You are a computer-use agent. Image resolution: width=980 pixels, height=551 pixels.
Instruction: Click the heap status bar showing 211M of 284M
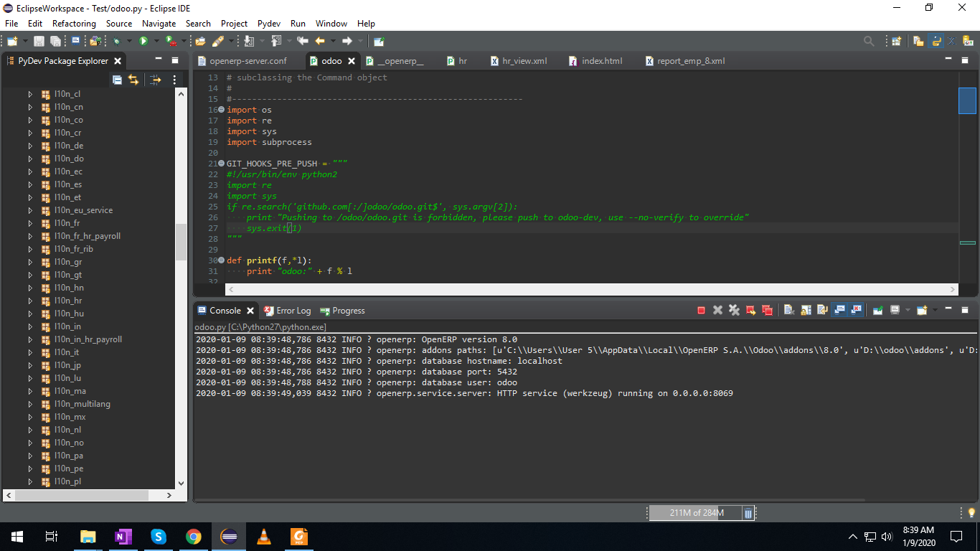[x=694, y=513]
